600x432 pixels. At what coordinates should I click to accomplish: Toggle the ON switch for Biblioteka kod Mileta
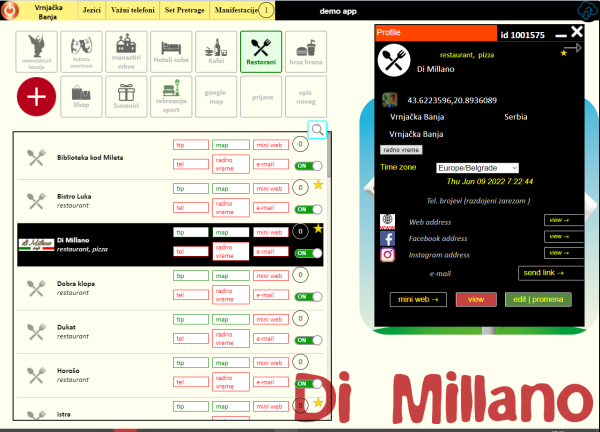click(x=307, y=166)
